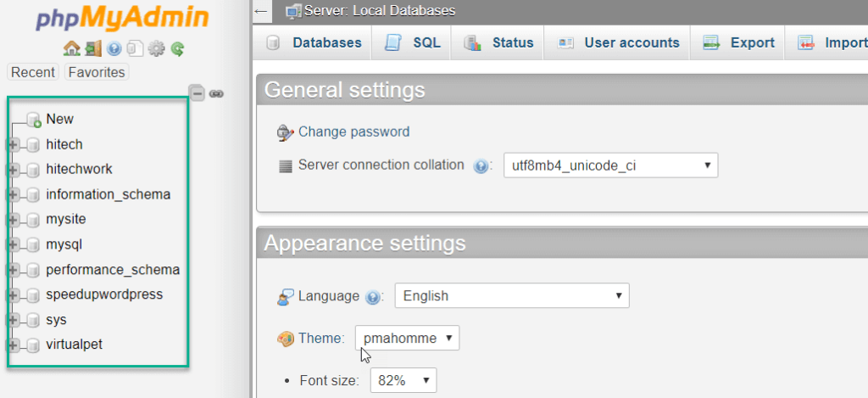Click the Change password icon
Viewport: 868px width, 398px height.
pos(285,133)
